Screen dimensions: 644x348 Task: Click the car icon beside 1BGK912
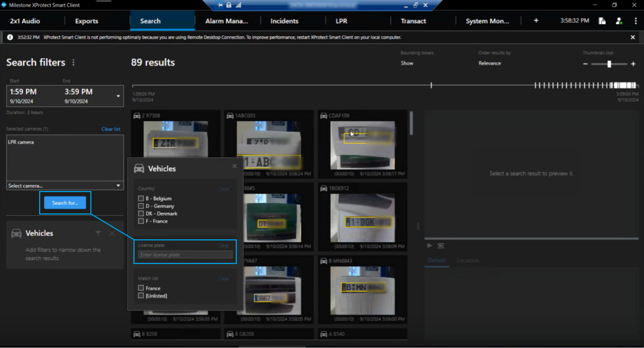coord(324,189)
